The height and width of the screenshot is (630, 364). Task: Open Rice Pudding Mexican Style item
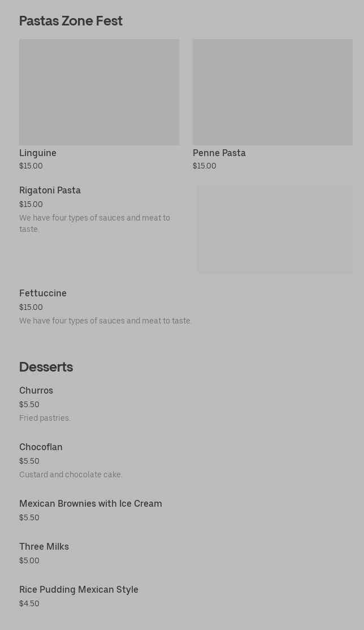[x=79, y=590]
